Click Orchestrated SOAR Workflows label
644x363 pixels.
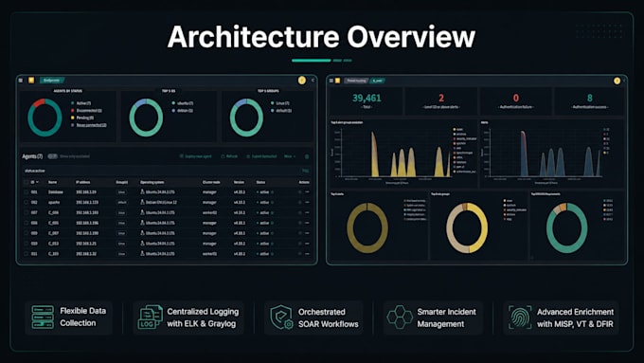tap(329, 318)
